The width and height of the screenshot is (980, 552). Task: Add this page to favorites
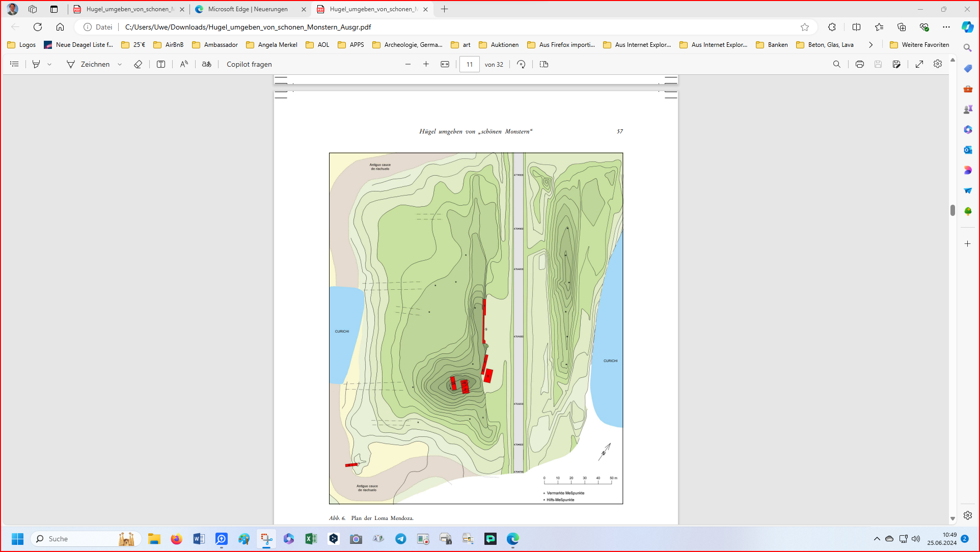(x=805, y=27)
